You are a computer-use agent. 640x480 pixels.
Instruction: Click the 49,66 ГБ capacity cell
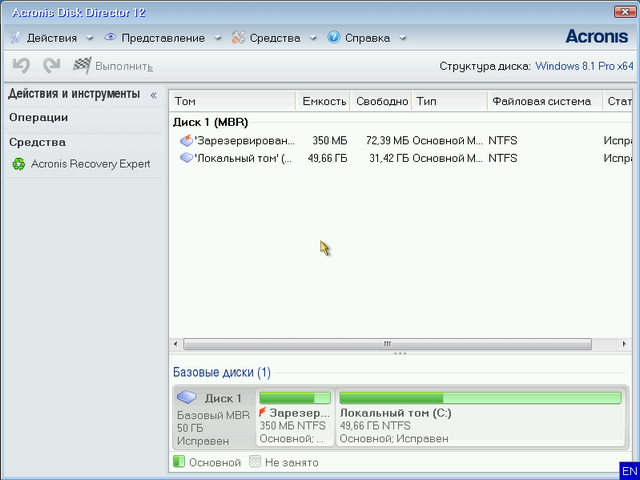(327, 158)
